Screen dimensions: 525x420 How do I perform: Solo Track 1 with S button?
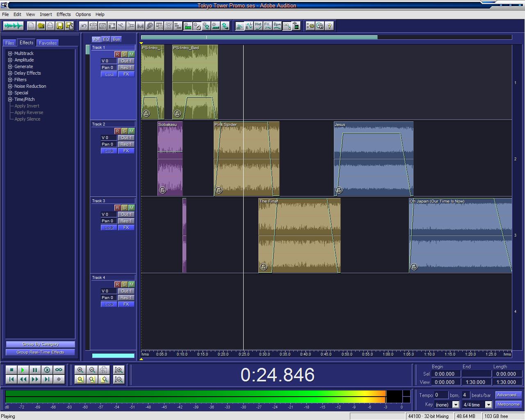click(124, 54)
